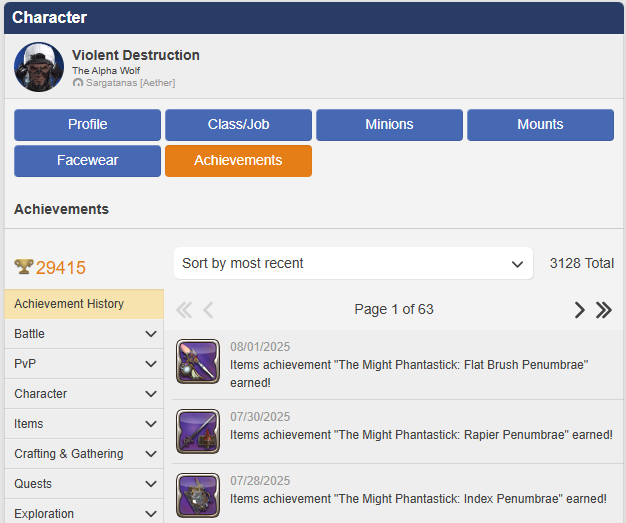Jump to first achievements page
Viewport: 626px width, 523px height.
coord(184,310)
